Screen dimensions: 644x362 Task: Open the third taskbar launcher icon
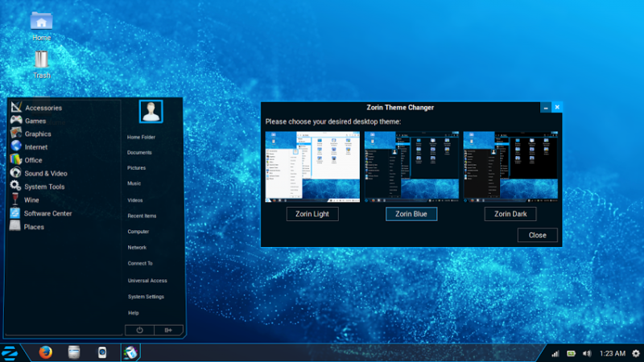(x=102, y=352)
